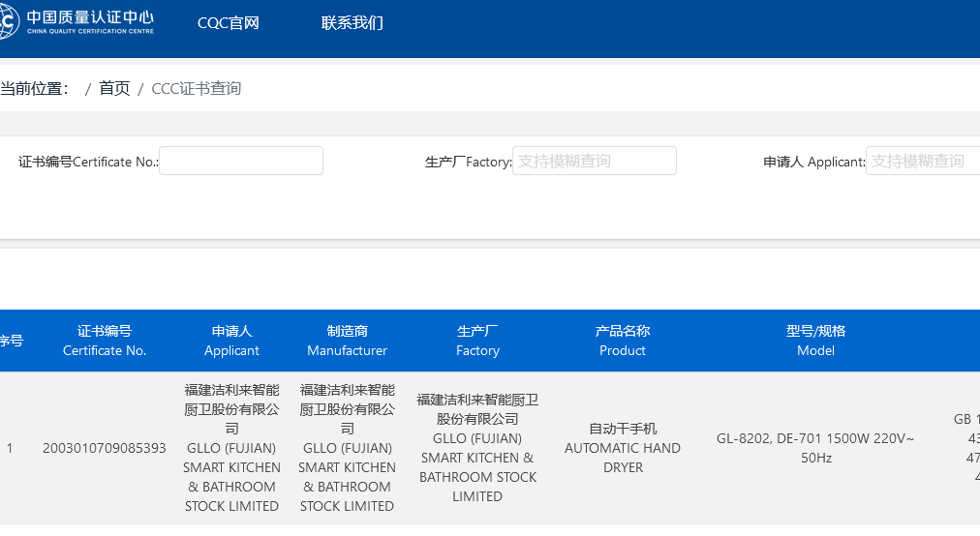This screenshot has width=980, height=536.
Task: Click the 证书编号 Certificate No. column header
Action: [105, 341]
